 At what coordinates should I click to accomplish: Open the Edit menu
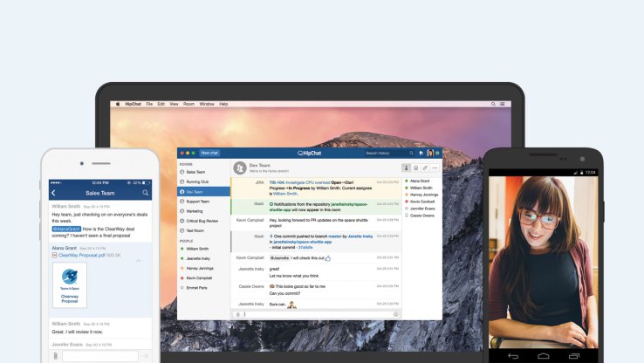pos(161,105)
